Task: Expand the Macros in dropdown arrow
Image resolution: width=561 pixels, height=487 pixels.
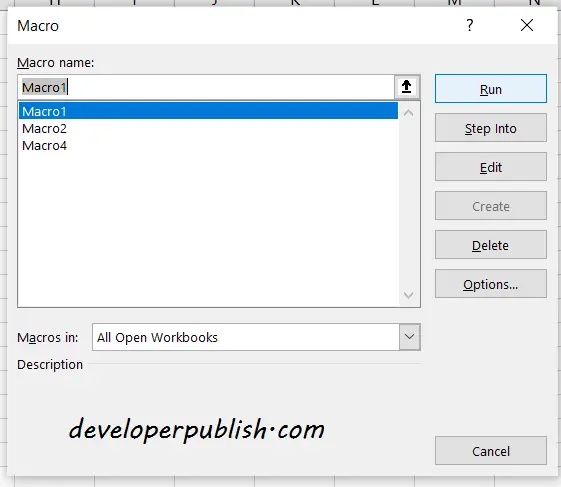Action: point(409,337)
